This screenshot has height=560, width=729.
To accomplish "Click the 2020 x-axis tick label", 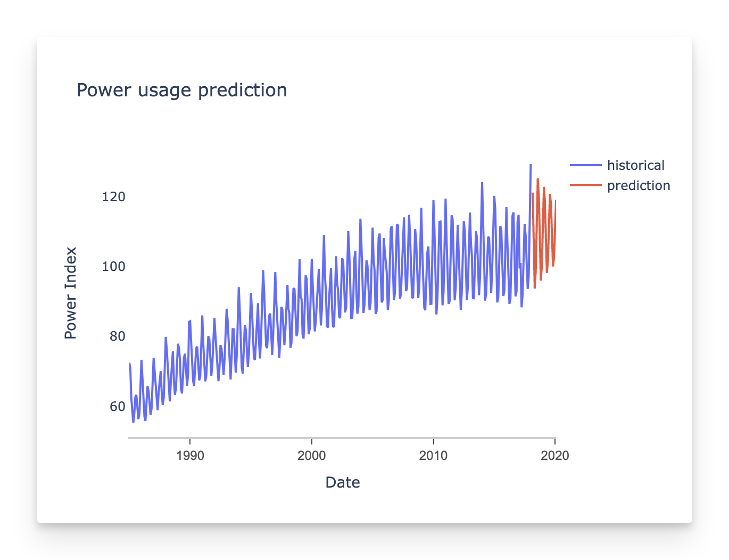I will 555,456.
